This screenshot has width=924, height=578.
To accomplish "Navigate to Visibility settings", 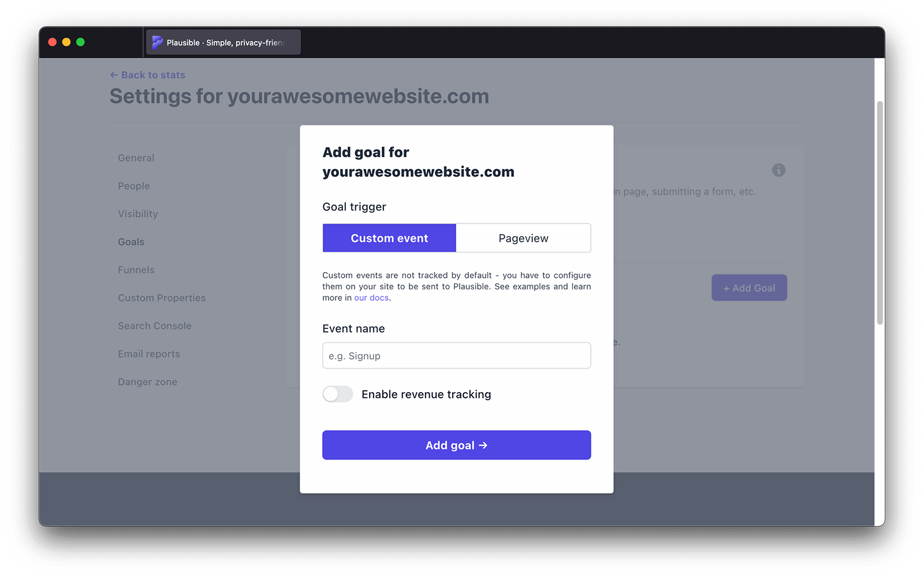I will 138,214.
